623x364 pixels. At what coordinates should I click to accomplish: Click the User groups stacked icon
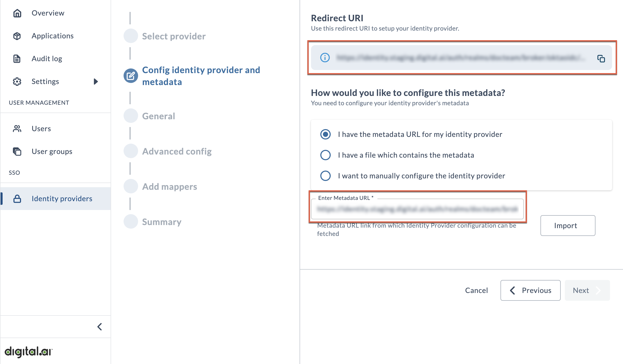coord(17,151)
